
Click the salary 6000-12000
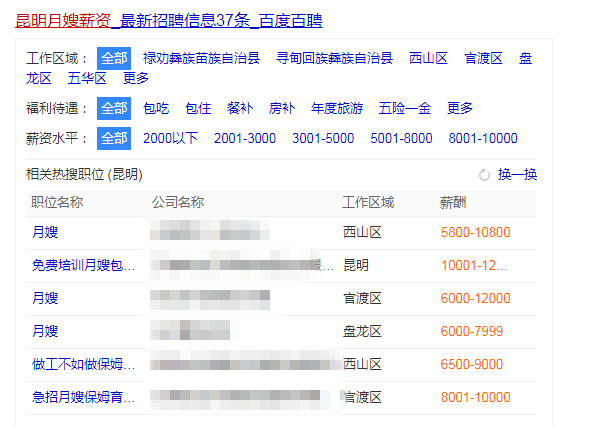coord(476,298)
